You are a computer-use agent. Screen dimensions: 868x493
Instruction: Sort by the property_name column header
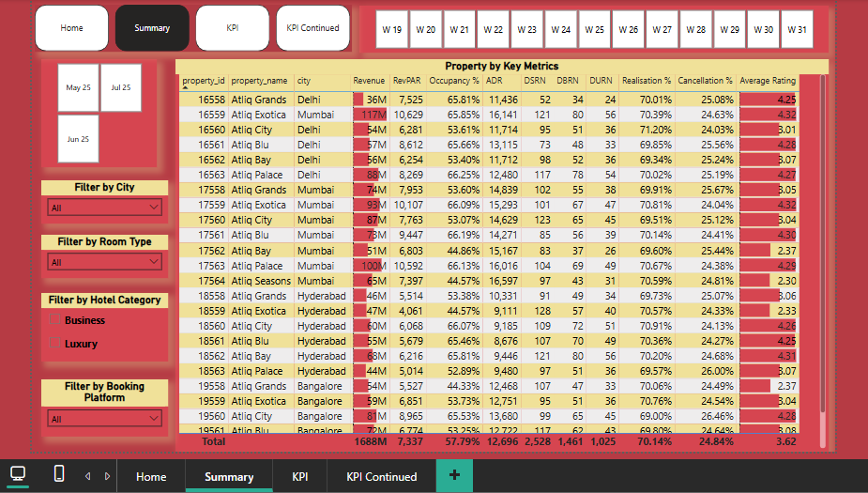tap(259, 81)
